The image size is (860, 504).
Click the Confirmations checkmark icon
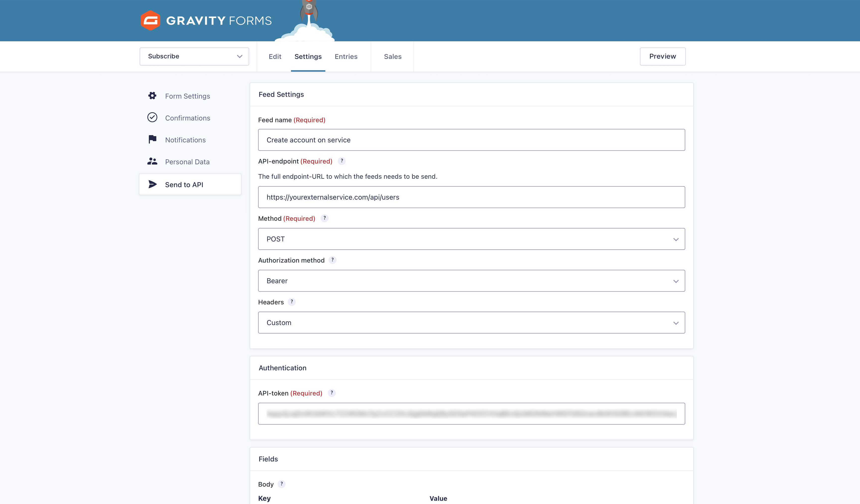pos(152,118)
